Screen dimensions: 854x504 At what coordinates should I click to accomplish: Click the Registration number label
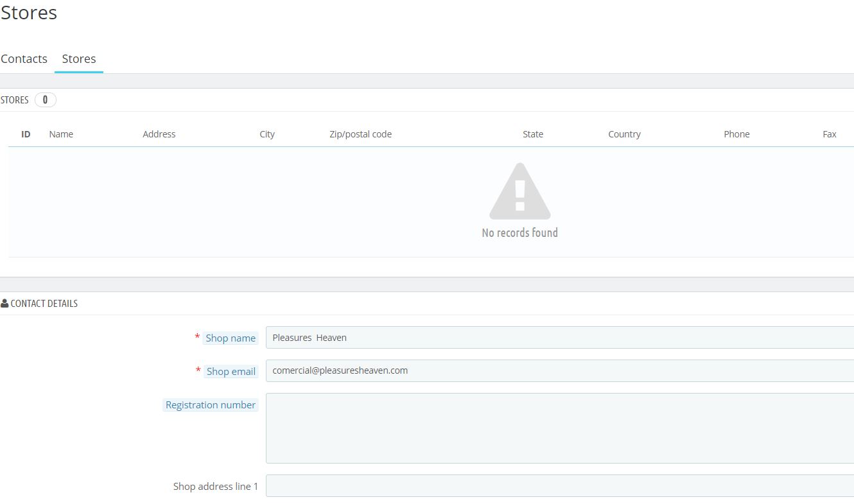coord(211,404)
